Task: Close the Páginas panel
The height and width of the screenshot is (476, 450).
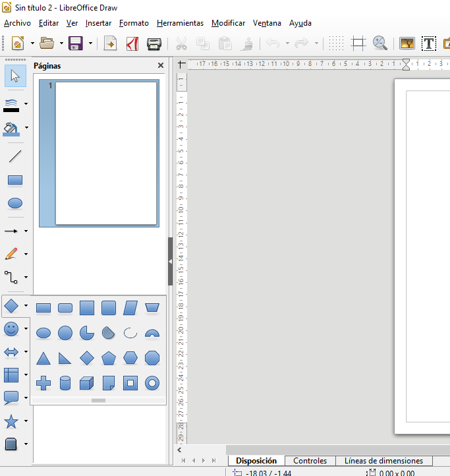Action: click(x=161, y=65)
